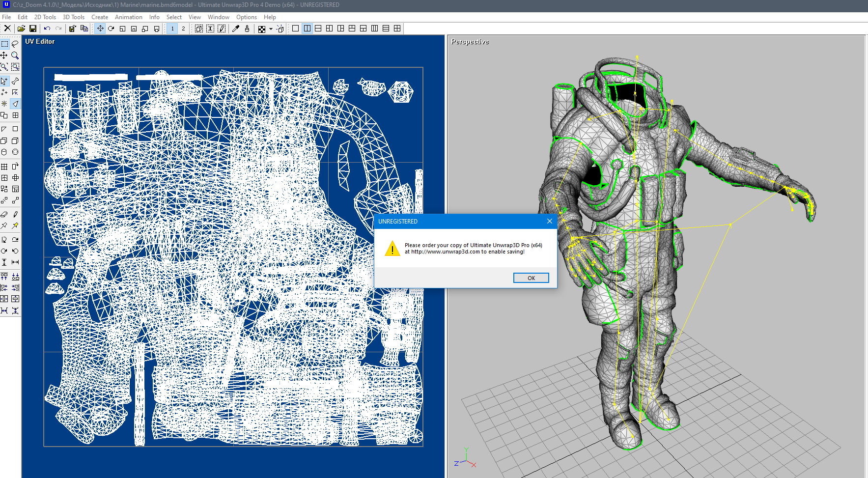
Task: Select the magnifier zoom tool
Action: coord(15,56)
